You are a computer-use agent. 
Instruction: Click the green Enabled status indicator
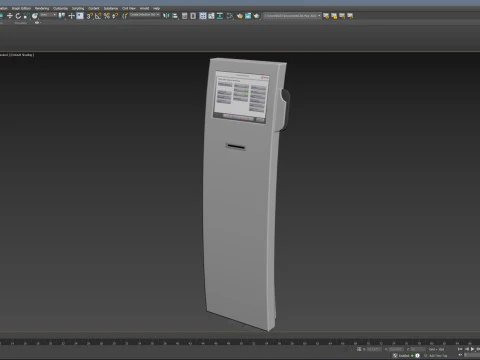[412, 356]
